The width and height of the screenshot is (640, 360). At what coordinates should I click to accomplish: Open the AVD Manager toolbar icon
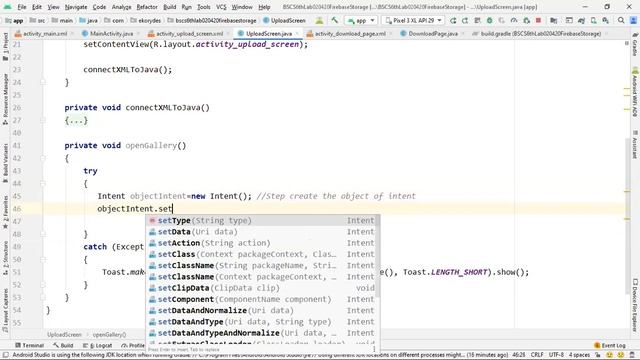(593, 20)
